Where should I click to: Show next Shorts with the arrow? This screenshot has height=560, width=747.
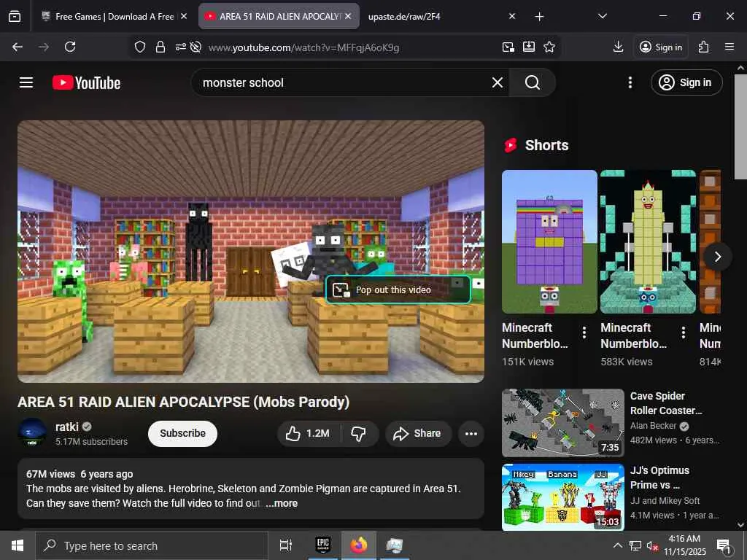pyautogui.click(x=718, y=257)
